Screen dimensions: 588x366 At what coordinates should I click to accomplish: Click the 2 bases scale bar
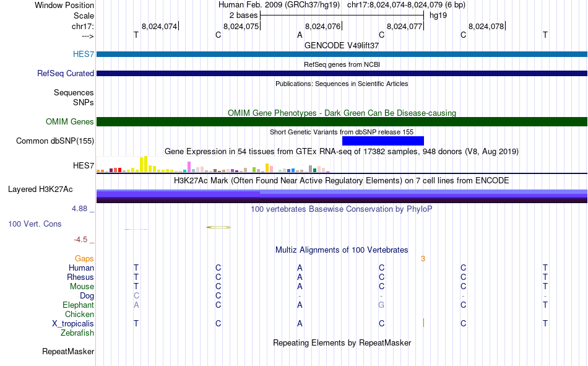[x=342, y=15]
